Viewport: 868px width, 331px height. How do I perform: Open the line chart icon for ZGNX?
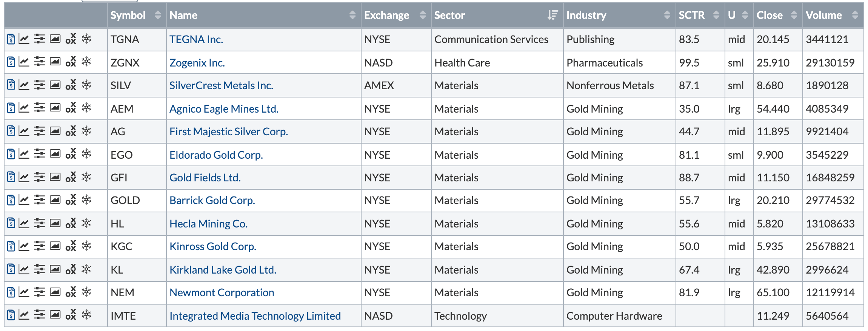point(24,62)
